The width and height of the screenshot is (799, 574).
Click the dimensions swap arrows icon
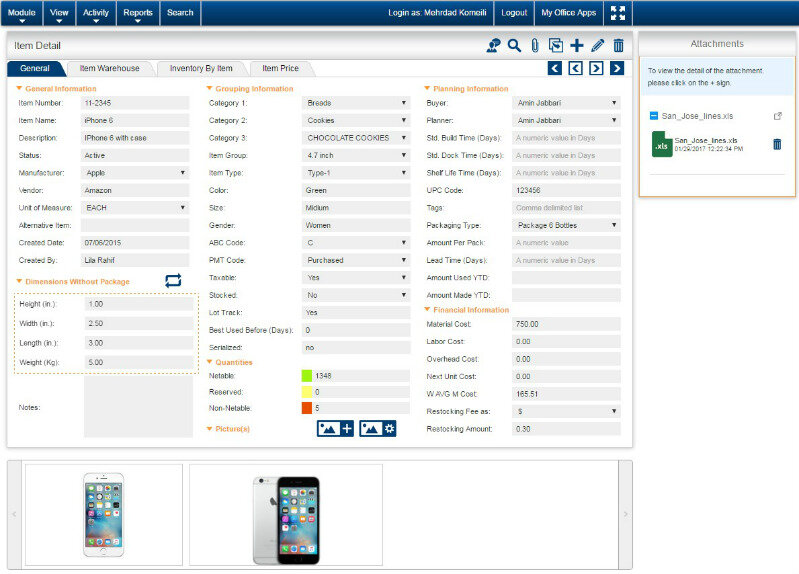click(x=174, y=281)
